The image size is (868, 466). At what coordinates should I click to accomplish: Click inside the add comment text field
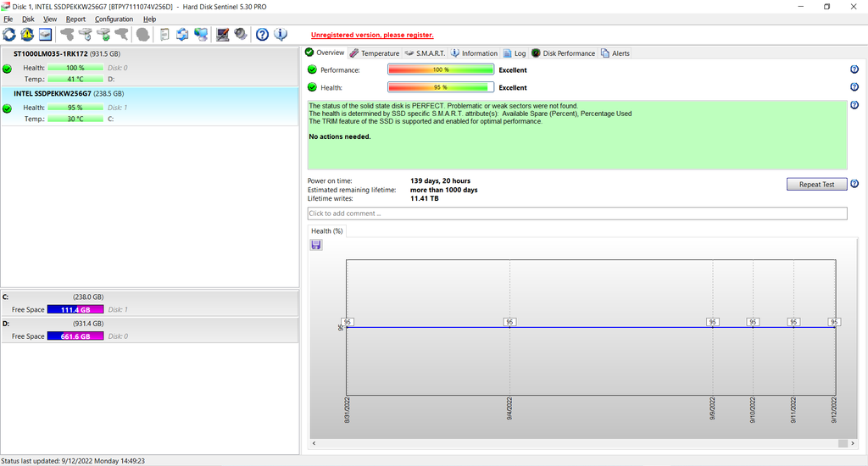pyautogui.click(x=576, y=214)
